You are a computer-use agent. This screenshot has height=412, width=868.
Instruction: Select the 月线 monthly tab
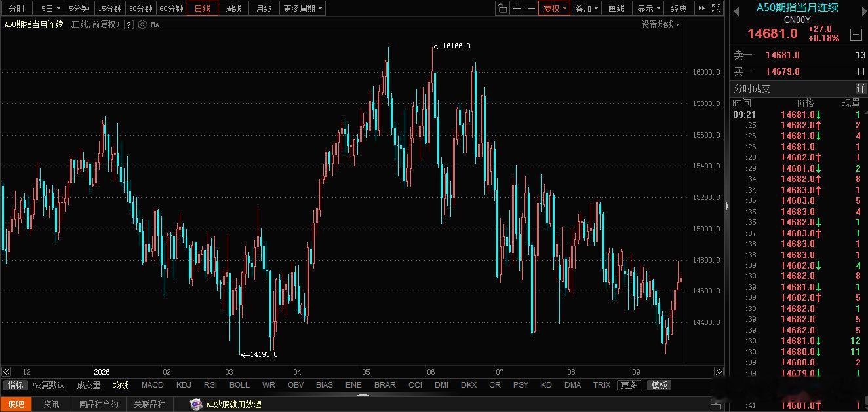264,9
